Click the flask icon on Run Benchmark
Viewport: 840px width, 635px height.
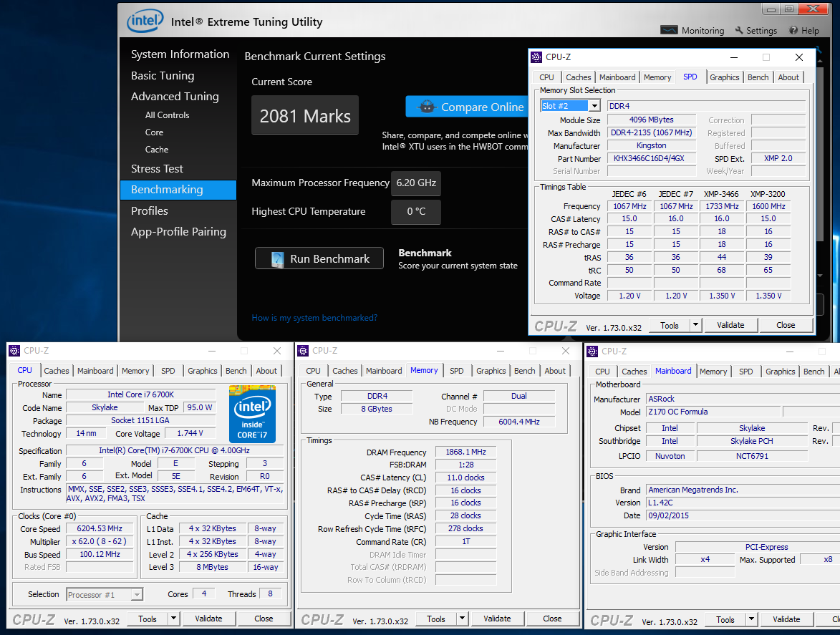click(x=277, y=259)
